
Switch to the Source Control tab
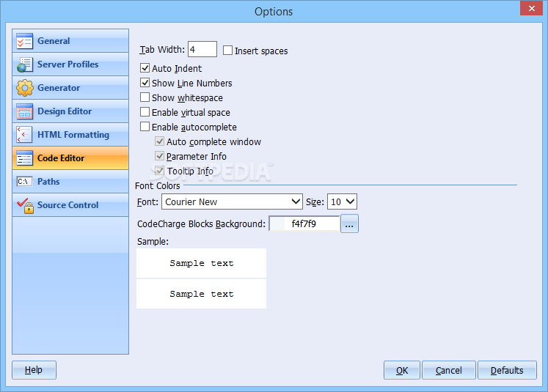67,205
